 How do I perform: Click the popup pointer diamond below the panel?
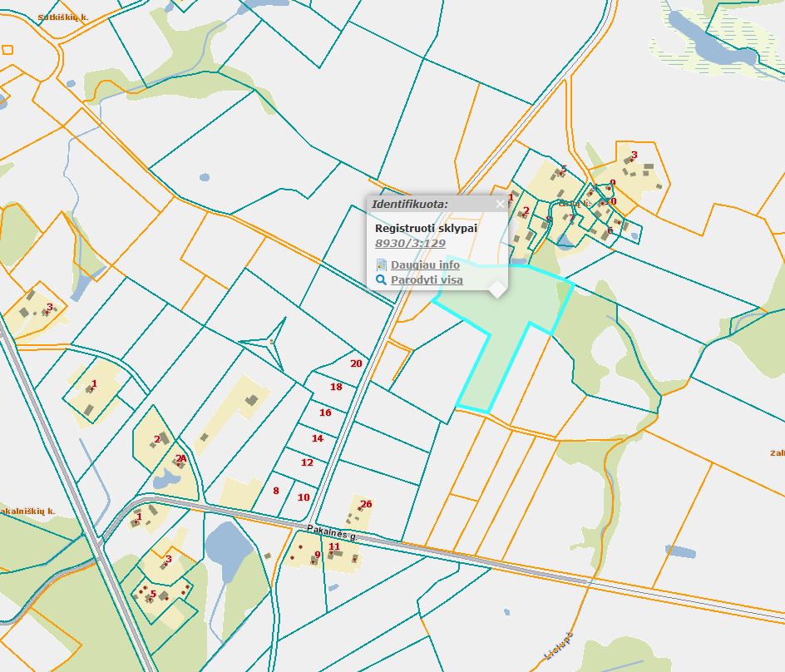tap(497, 289)
